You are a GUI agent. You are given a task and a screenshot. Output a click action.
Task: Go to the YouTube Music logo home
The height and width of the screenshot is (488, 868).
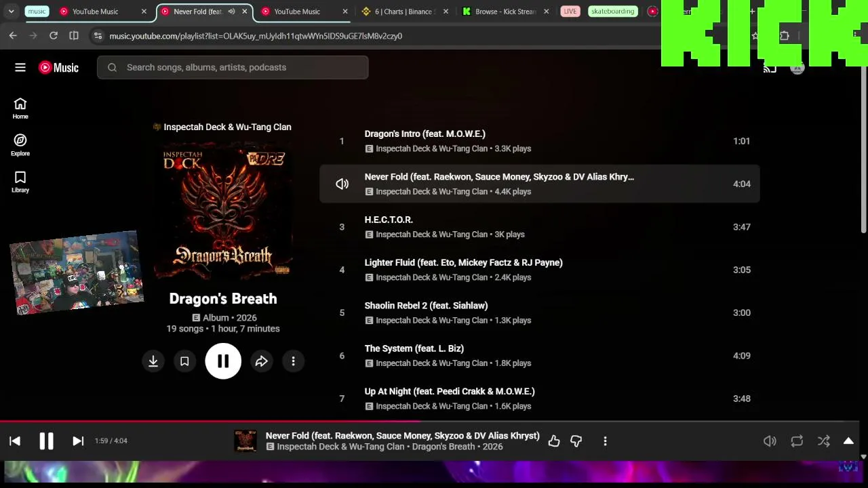click(58, 67)
